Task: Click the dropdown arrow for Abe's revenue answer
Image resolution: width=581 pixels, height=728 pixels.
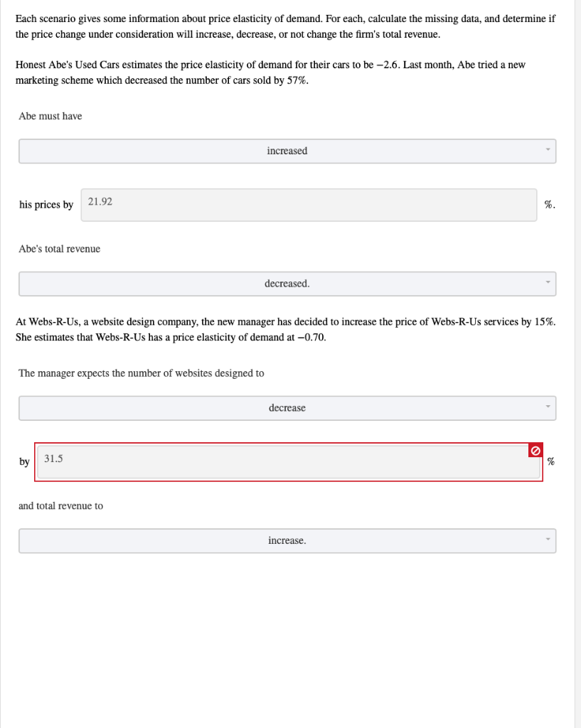Action: (x=548, y=284)
